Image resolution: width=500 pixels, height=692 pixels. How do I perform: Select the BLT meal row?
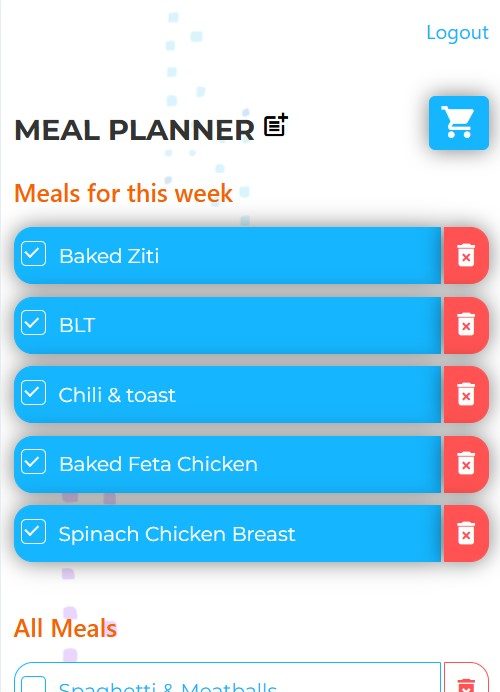tap(227, 325)
